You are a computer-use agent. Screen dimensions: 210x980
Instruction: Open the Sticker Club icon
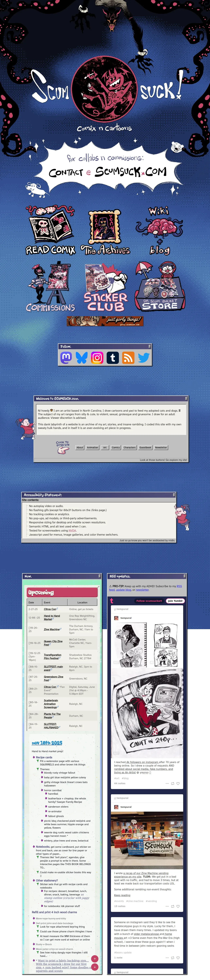point(106,287)
